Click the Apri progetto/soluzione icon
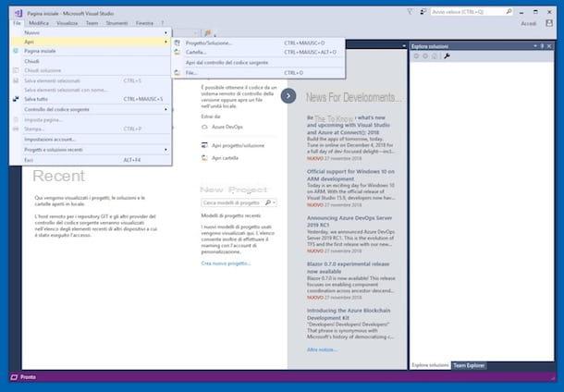The width and height of the screenshot is (564, 392). click(x=204, y=145)
